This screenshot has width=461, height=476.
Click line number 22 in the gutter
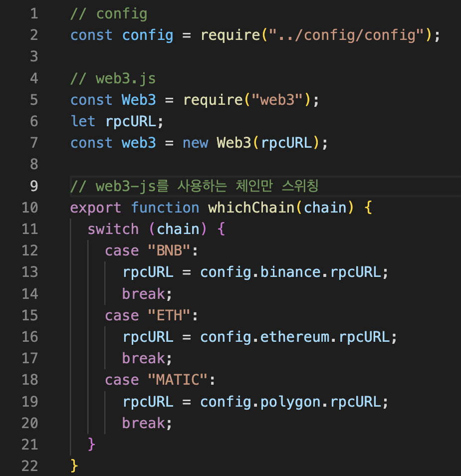tap(30, 467)
